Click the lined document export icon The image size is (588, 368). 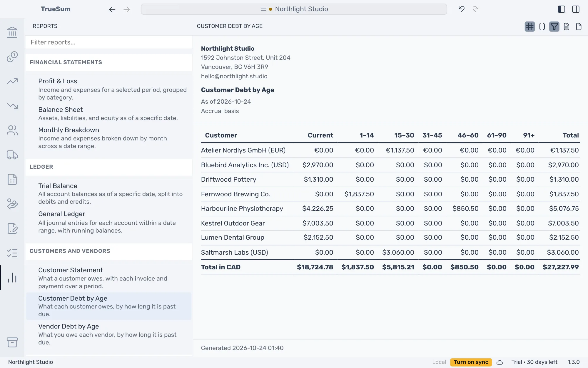tap(567, 27)
